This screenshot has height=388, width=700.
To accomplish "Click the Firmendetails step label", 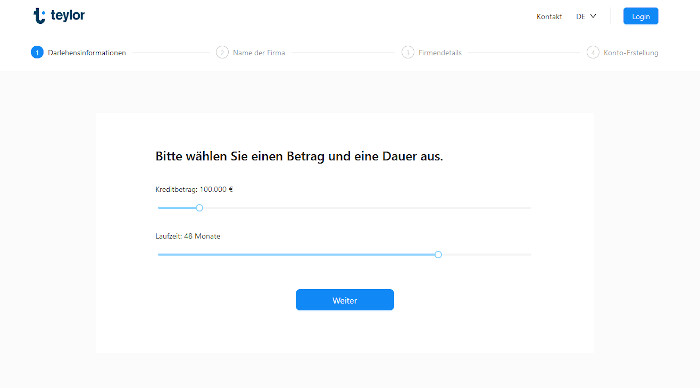I will [x=440, y=53].
